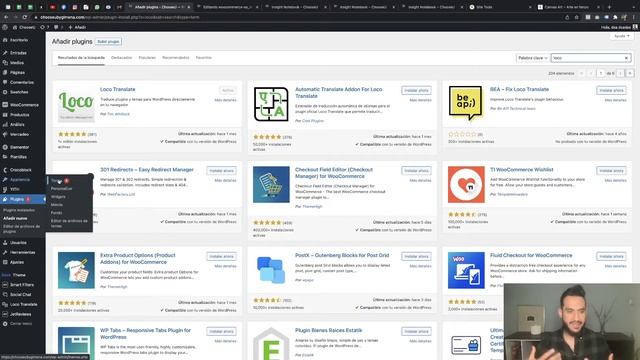
Task: Open the Elementor menu
Action: 19,147
